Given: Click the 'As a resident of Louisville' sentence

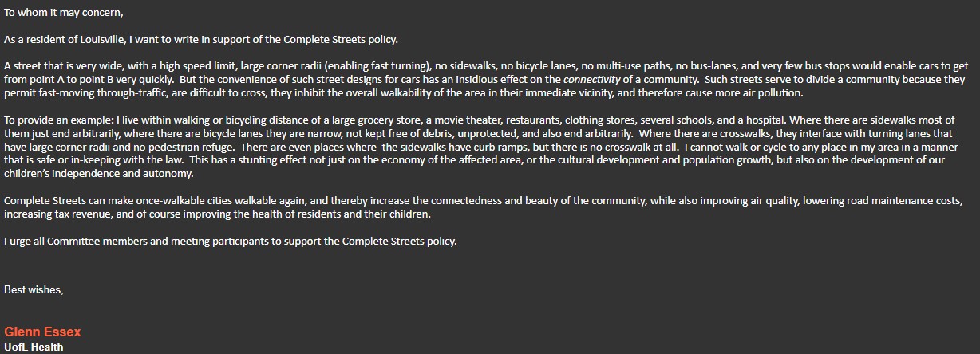Looking at the screenshot, I should coord(200,39).
